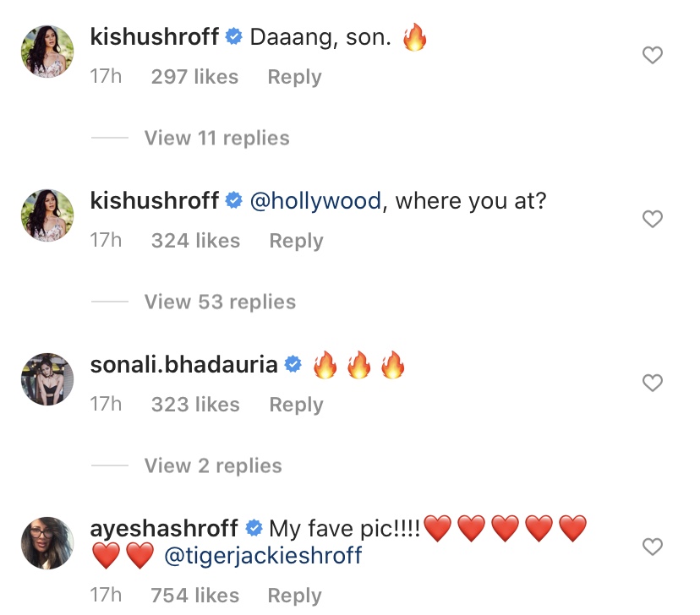This screenshot has width=700, height=615.
Task: Reply to the "Daaang, son." comment
Action: (x=294, y=77)
